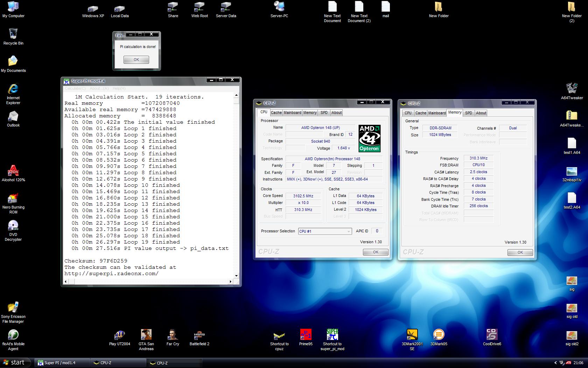
Task: Open About tab in left CPU-Z window
Action: click(337, 113)
